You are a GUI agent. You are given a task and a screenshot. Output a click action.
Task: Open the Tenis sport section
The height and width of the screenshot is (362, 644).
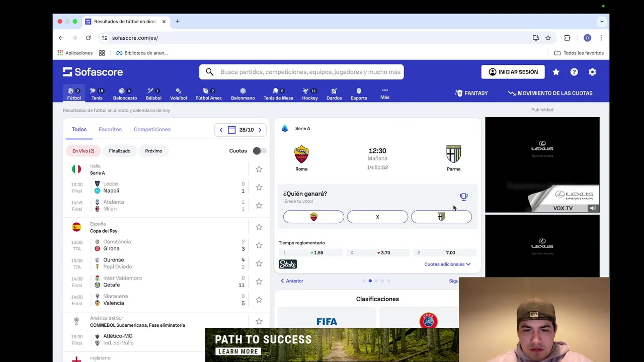tap(97, 94)
